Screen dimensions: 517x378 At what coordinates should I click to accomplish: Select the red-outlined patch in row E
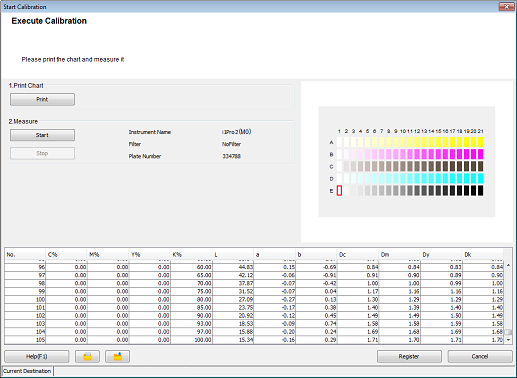339,190
